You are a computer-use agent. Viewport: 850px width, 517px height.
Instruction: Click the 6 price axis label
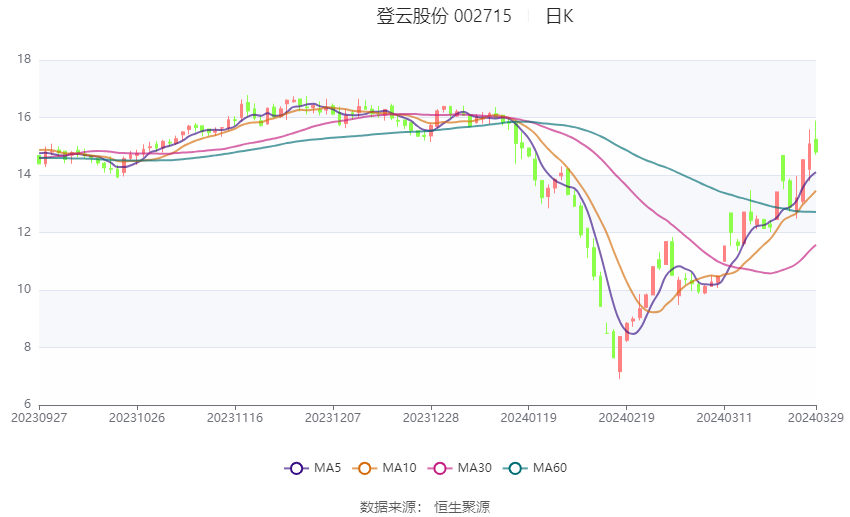click(x=28, y=405)
